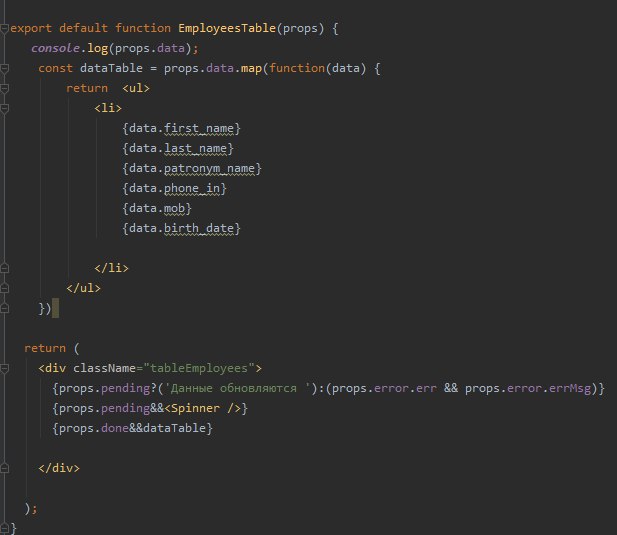This screenshot has height=535, width=617.
Task: Click the underlined last_name property
Action: (x=195, y=149)
